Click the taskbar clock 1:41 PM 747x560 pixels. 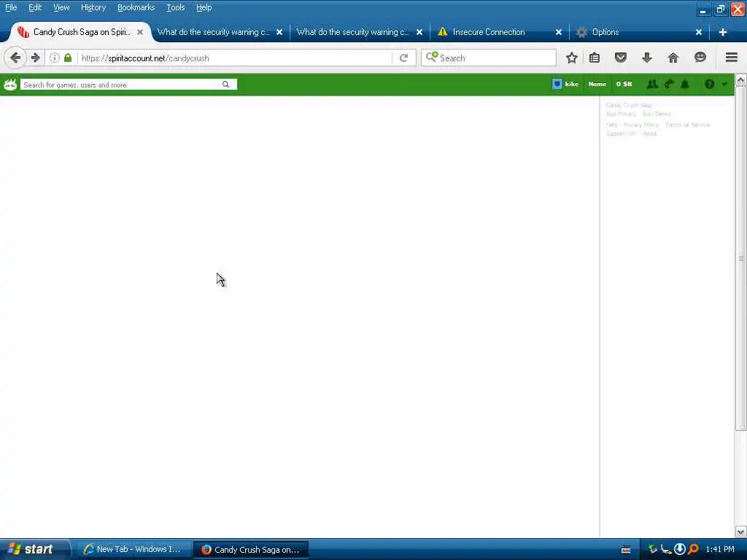[x=720, y=550]
